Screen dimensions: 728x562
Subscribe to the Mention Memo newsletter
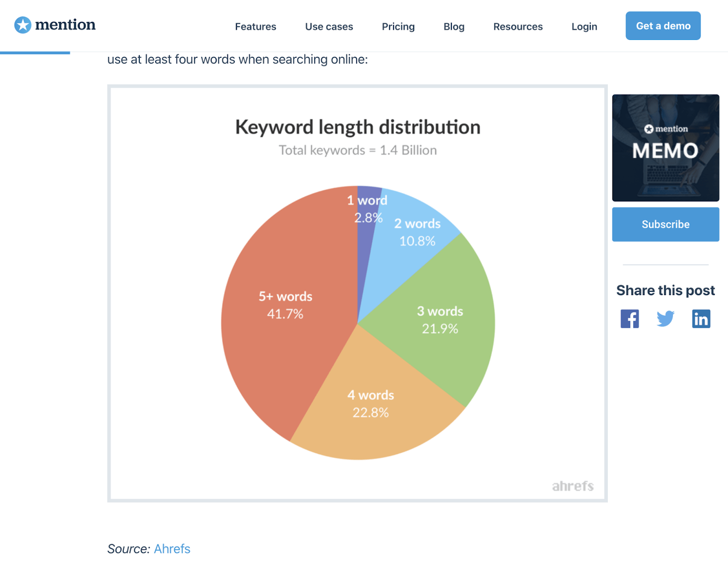(x=665, y=224)
